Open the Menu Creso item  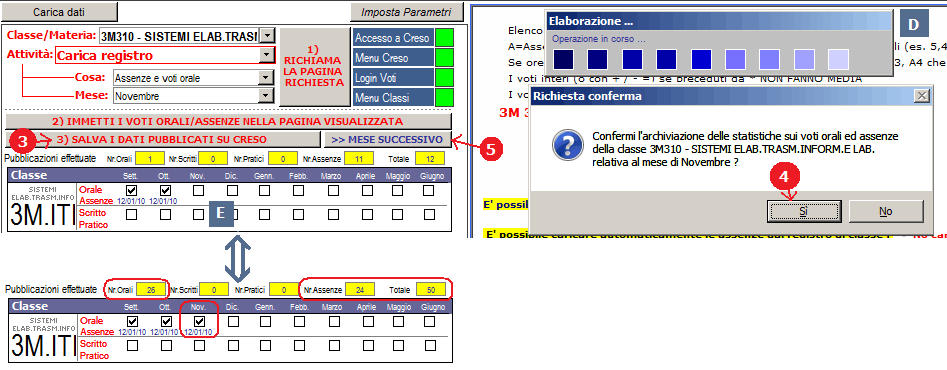[393, 58]
